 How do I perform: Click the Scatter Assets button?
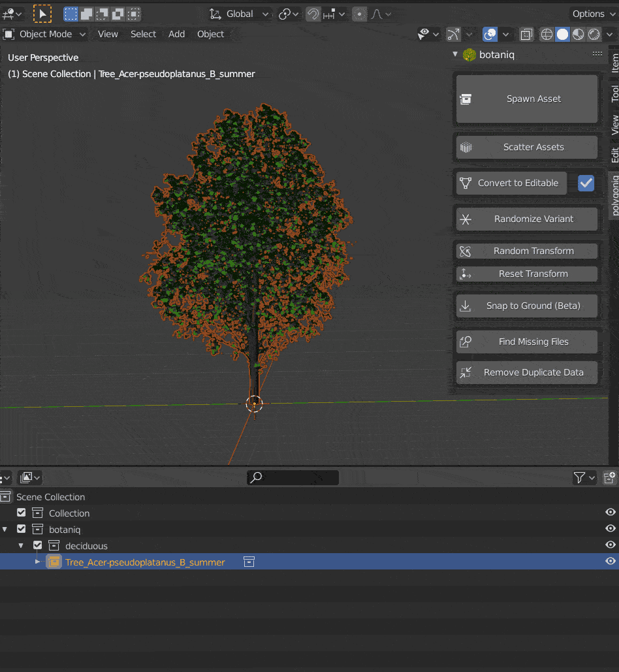526,148
